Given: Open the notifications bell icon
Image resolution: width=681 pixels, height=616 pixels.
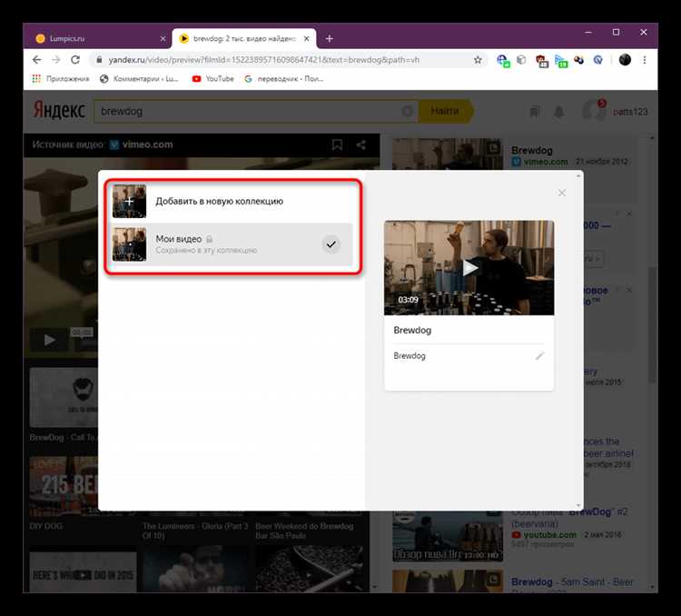Looking at the screenshot, I should coord(559,112).
